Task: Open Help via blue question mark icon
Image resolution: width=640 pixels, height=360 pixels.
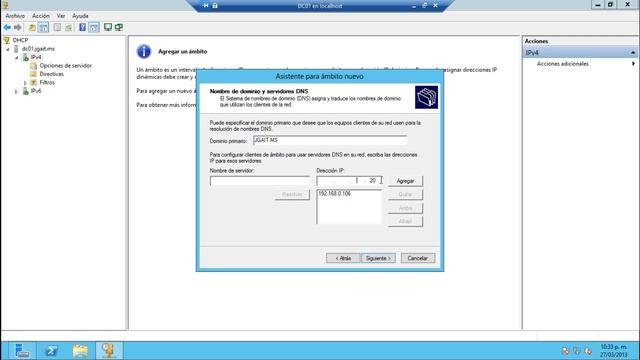Action: tap(82, 27)
